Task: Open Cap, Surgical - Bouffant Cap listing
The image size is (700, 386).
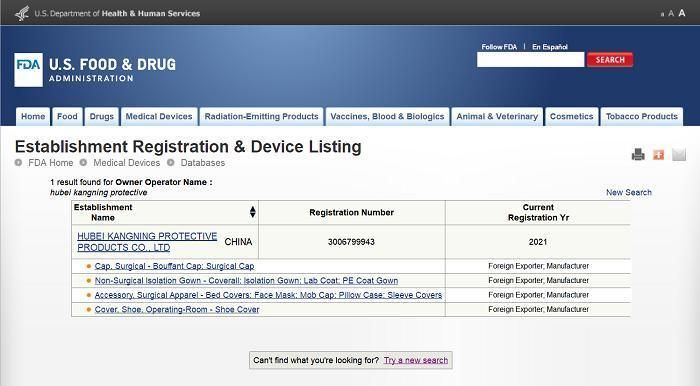Action: [x=174, y=266]
